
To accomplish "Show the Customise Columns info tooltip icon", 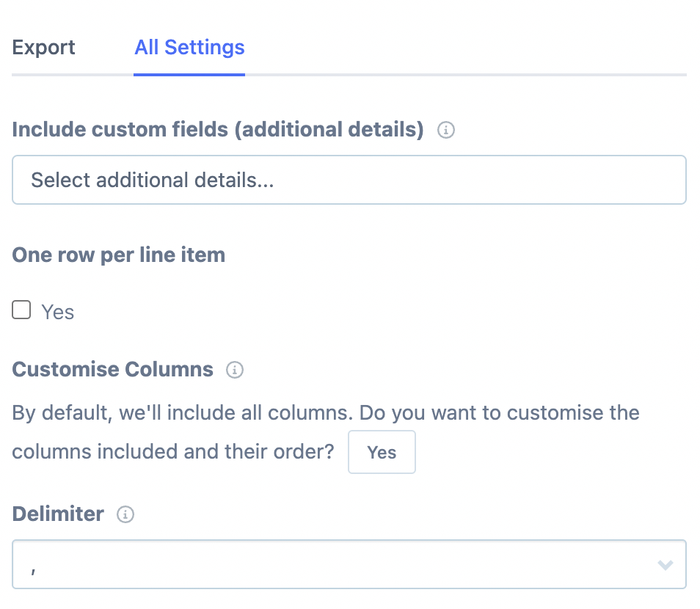I will click(x=235, y=370).
